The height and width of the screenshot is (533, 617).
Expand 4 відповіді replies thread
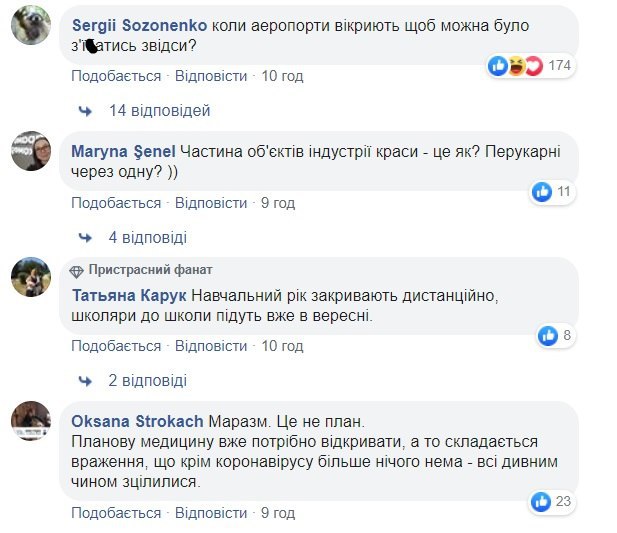(x=147, y=238)
